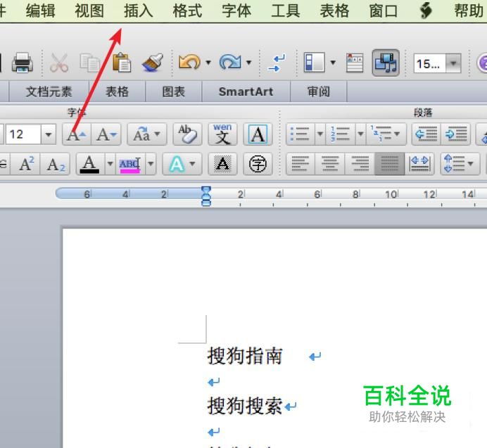Open the 帮助 menu
487x448 pixels.
(469, 11)
